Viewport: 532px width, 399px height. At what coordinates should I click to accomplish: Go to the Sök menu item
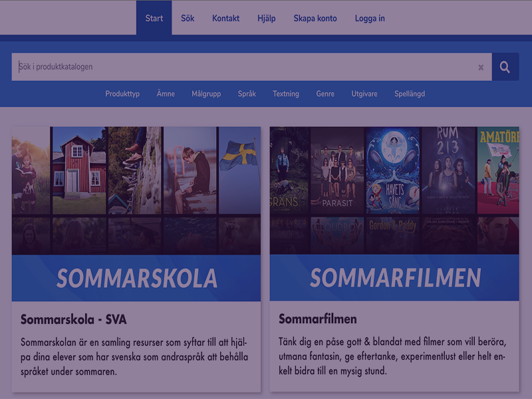pyautogui.click(x=188, y=18)
